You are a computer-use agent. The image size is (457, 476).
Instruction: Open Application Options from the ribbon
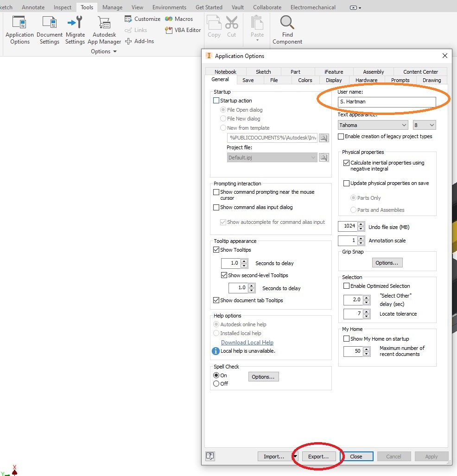click(x=19, y=30)
